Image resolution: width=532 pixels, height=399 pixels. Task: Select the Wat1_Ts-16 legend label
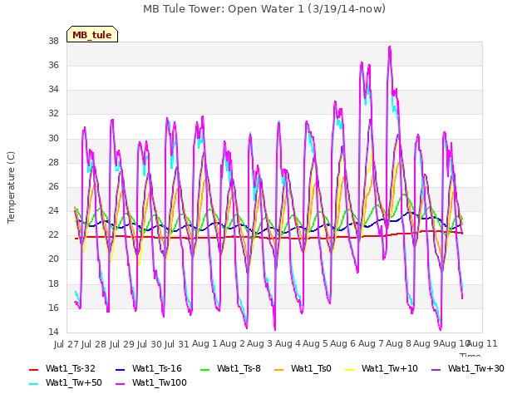[157, 369]
